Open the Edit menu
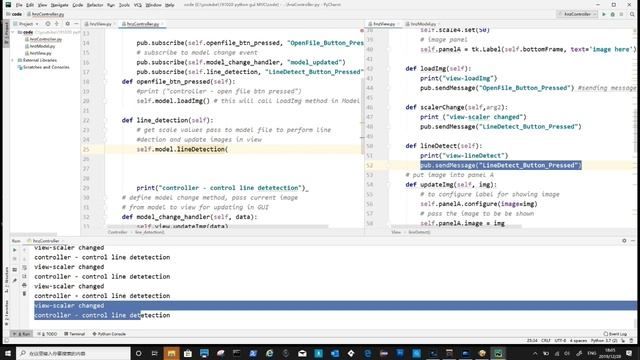Image resolution: width=640 pixels, height=360 pixels. pyautogui.click(x=30, y=5)
